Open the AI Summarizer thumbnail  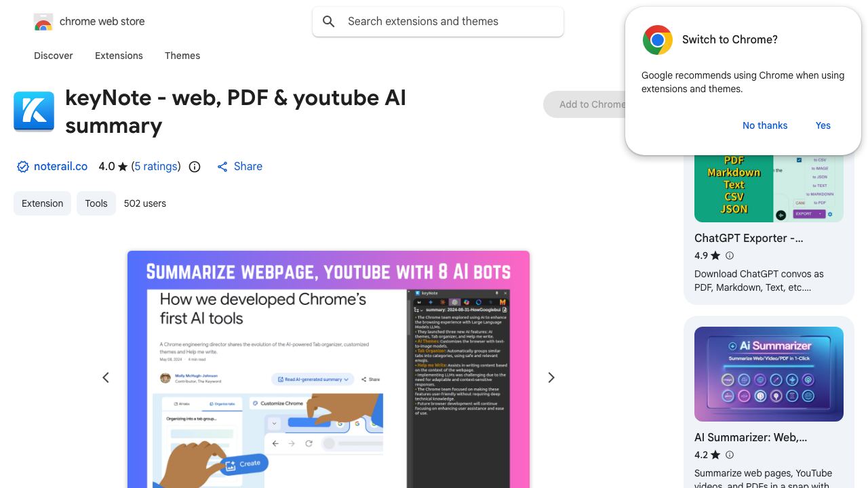pyautogui.click(x=769, y=374)
